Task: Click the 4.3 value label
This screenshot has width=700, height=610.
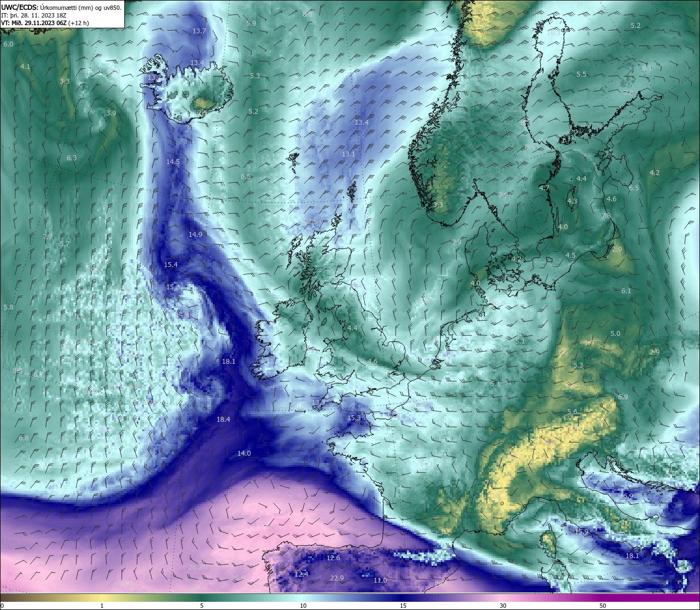Action: pyautogui.click(x=572, y=201)
